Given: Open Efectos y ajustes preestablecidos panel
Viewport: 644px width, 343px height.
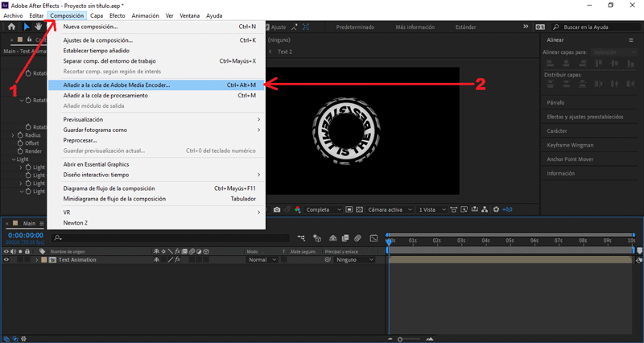Looking at the screenshot, I should click(x=585, y=117).
